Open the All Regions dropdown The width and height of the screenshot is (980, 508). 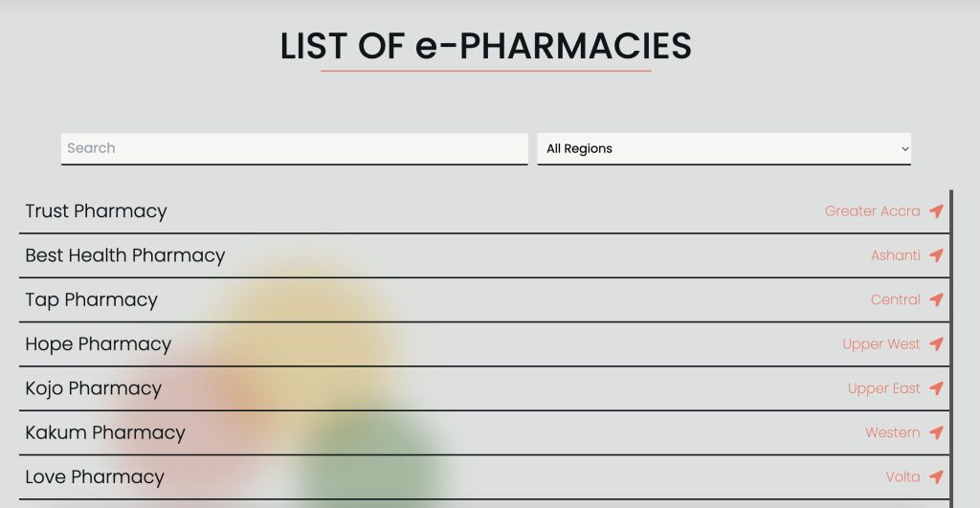pos(724,148)
